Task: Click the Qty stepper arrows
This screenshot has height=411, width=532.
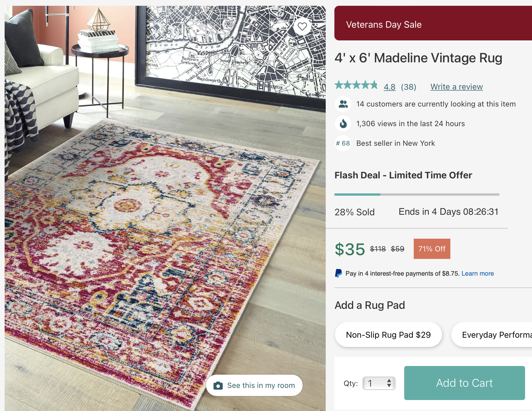Action: pyautogui.click(x=389, y=383)
